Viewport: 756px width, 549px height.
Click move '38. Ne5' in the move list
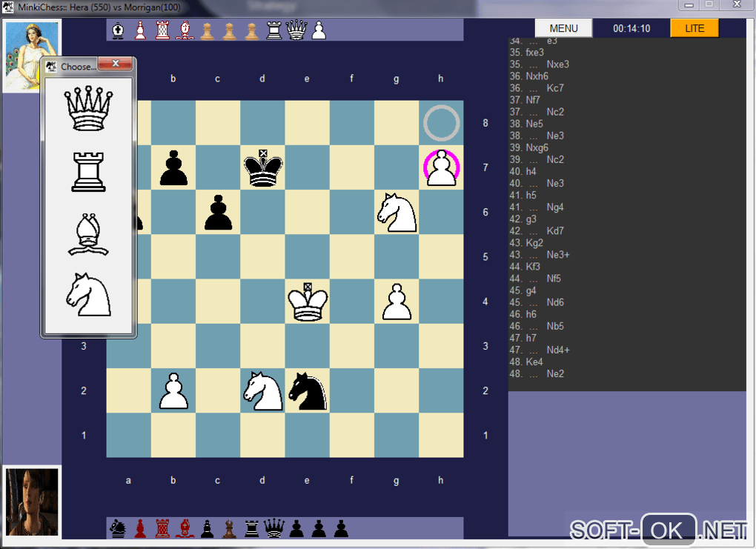[526, 124]
